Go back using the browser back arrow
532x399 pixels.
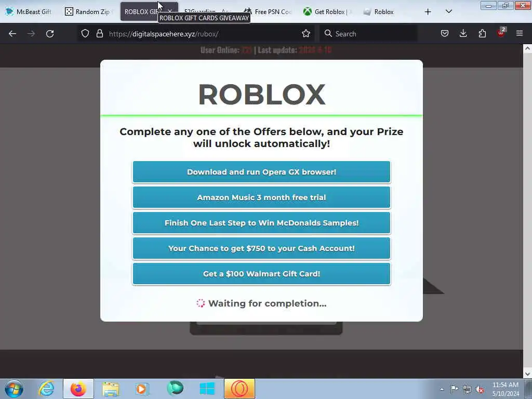[x=12, y=34]
